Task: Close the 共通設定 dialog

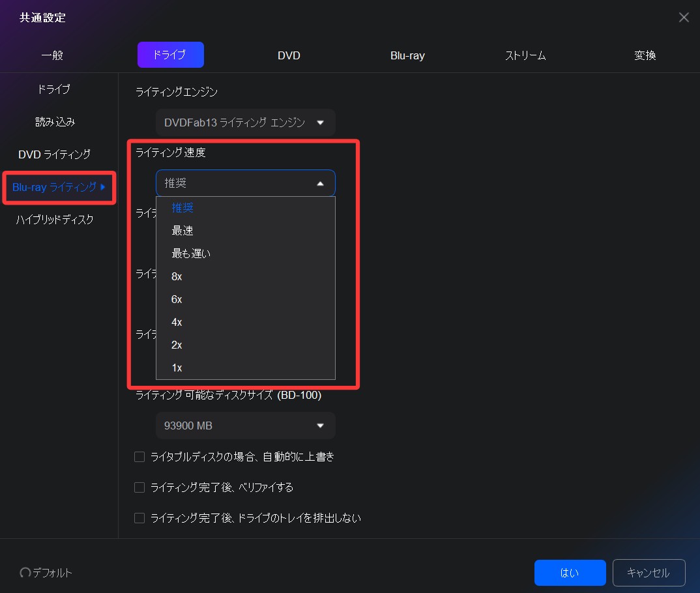Action: click(684, 17)
